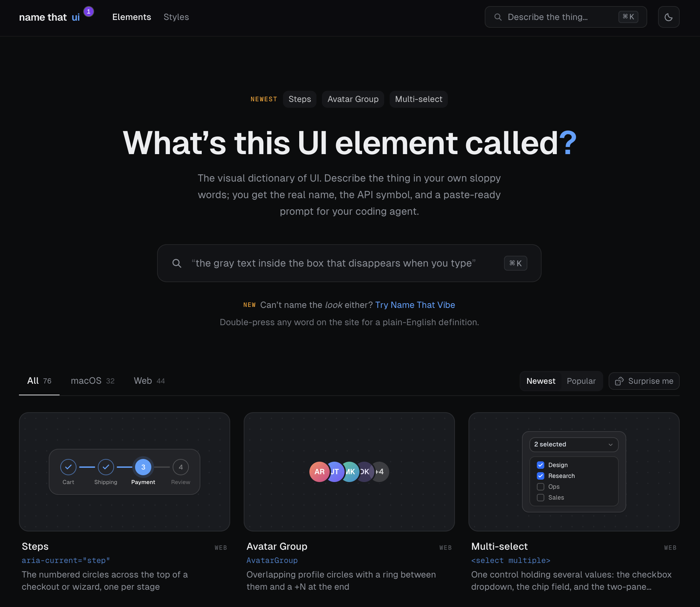
Task: Open the Styles nav item
Action: [x=176, y=17]
